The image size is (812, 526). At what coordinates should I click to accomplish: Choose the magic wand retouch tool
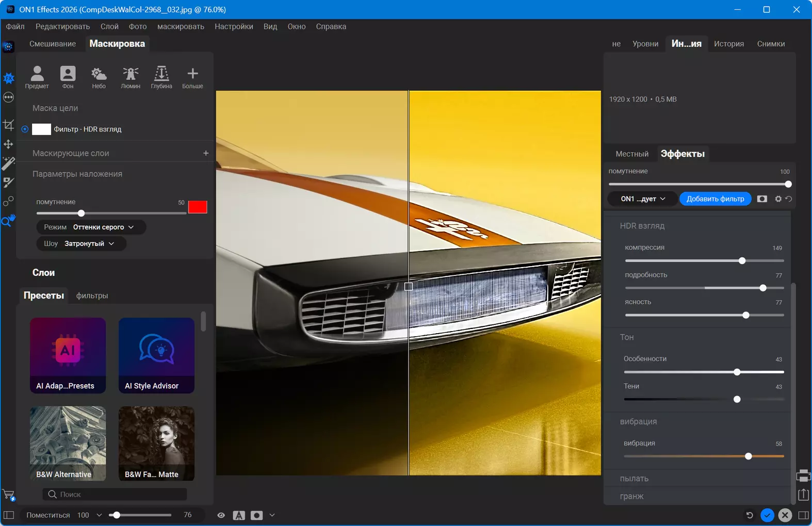[8, 163]
